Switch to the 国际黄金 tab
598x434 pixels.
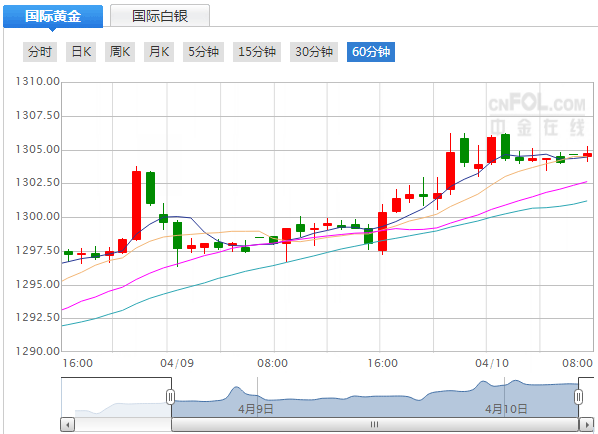(53, 16)
